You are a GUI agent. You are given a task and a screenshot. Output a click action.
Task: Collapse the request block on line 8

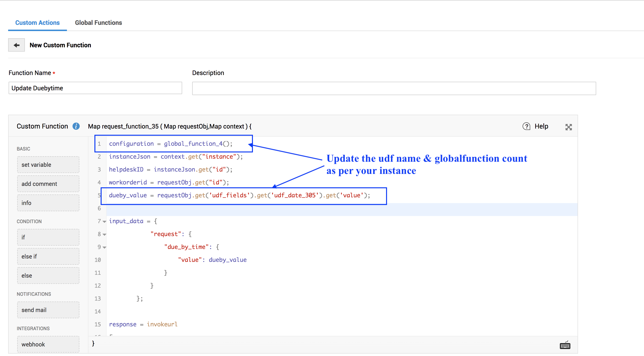104,235
